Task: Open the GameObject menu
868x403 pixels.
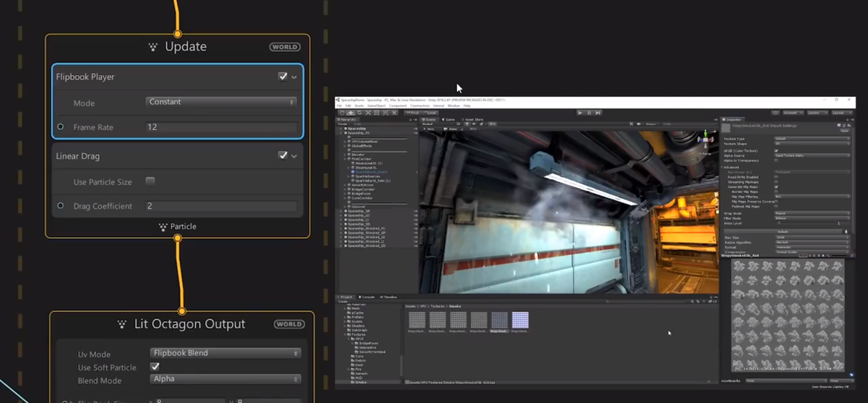Action: pos(376,106)
